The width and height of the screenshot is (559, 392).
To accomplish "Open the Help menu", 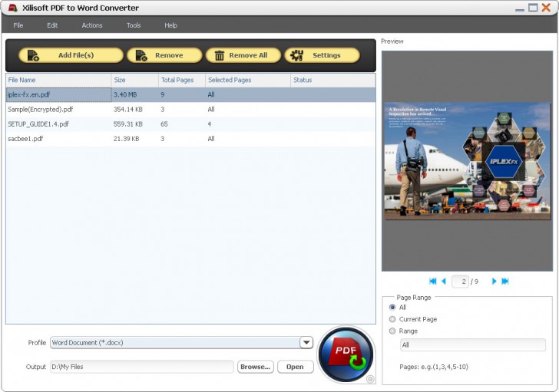I will pos(170,25).
